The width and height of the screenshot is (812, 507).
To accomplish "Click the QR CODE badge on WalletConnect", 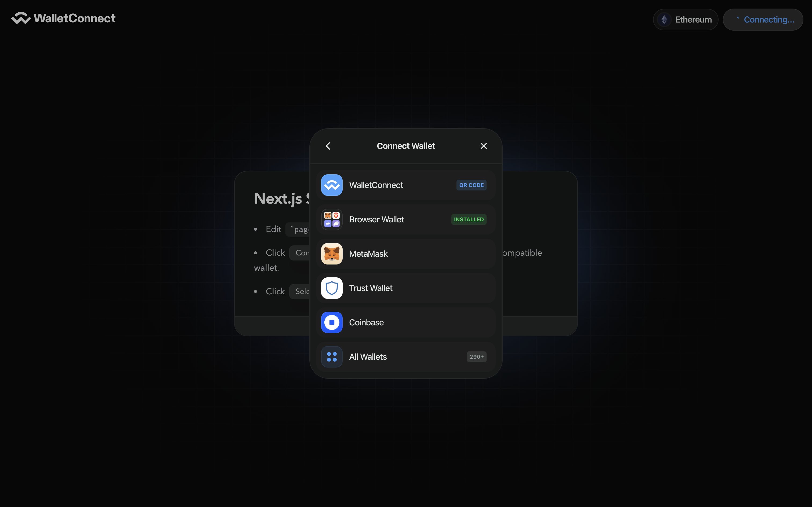I will click(471, 185).
